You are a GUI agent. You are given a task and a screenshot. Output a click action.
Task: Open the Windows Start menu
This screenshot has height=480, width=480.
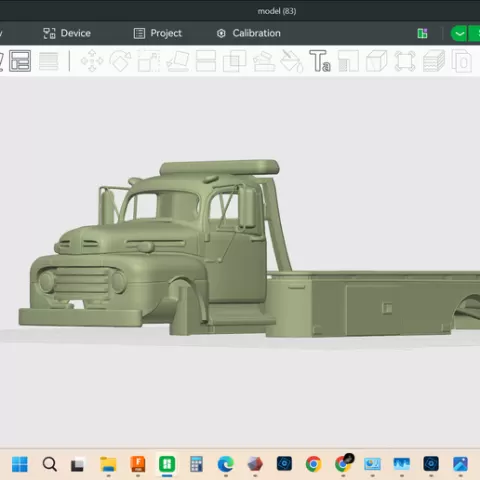[20, 464]
